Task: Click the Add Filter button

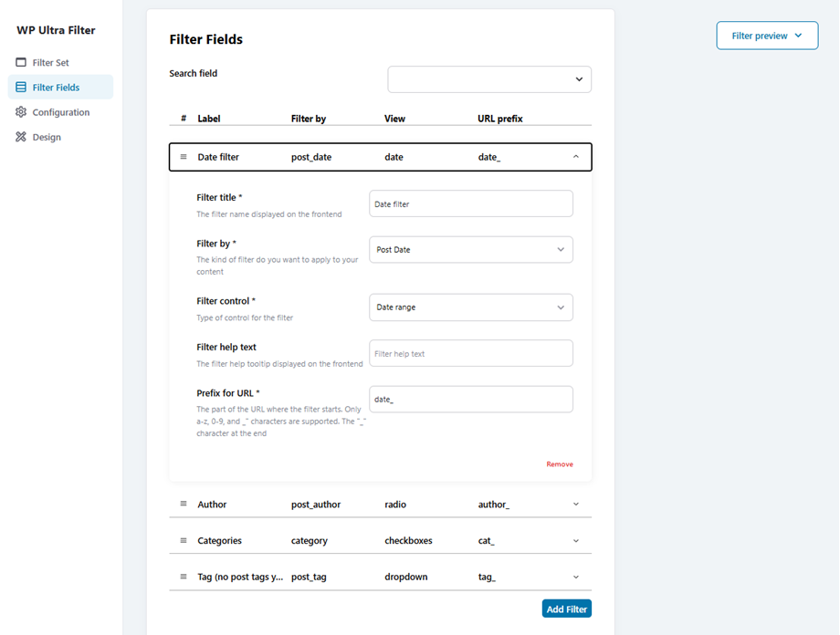Action: pyautogui.click(x=566, y=609)
